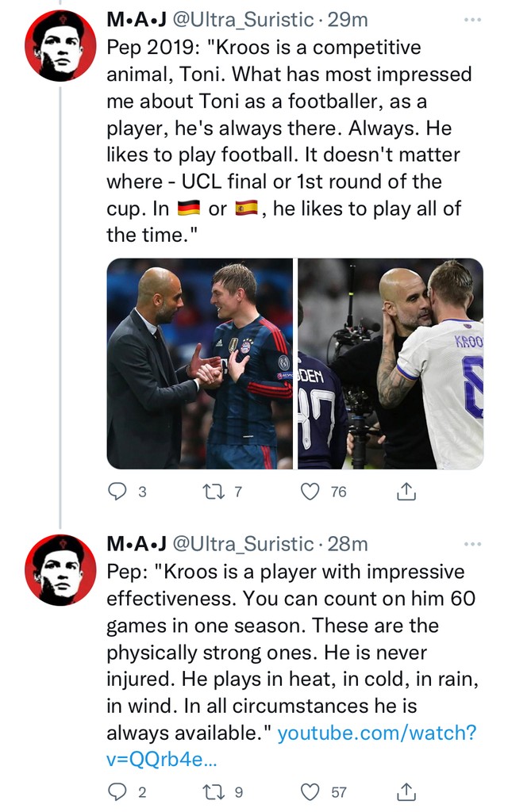Screen dimensions: 508x812
Task: Retweet the second tweet with 9 retweets
Action: click(214, 791)
